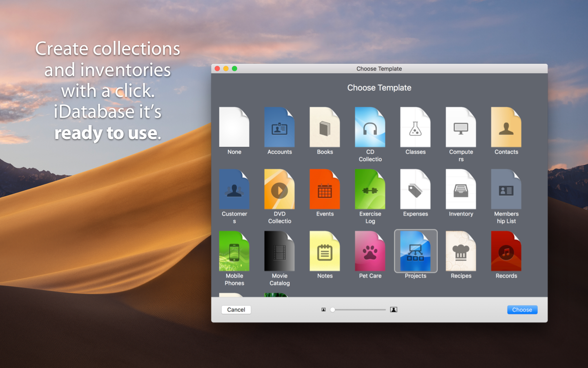
Task: Click the 'Exercise Log' template label
Action: pyautogui.click(x=370, y=218)
